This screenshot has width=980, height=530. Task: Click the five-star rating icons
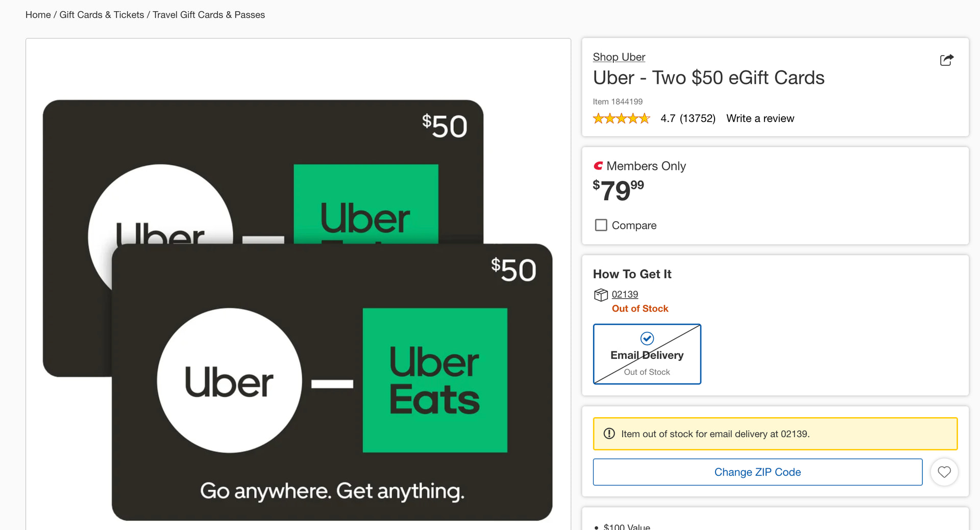click(x=621, y=118)
